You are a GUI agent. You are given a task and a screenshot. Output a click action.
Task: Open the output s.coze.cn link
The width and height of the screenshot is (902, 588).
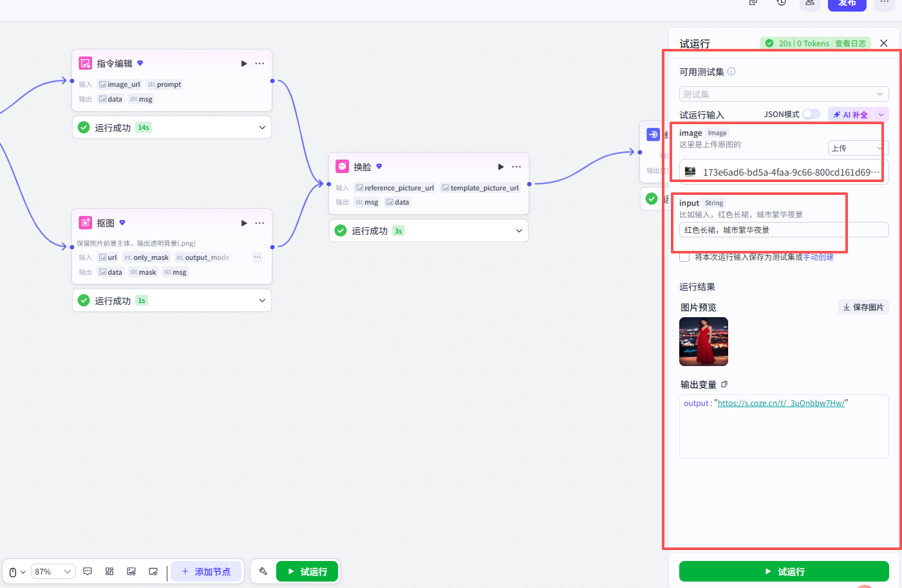pyautogui.click(x=781, y=403)
